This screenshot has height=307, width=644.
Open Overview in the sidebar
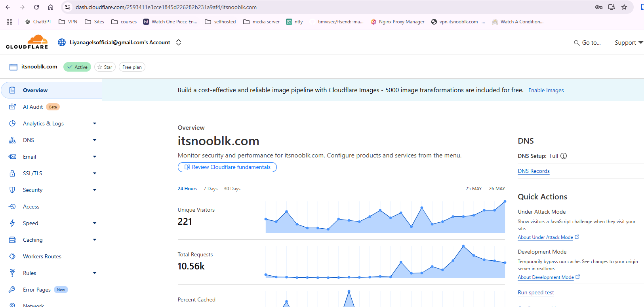point(51,90)
